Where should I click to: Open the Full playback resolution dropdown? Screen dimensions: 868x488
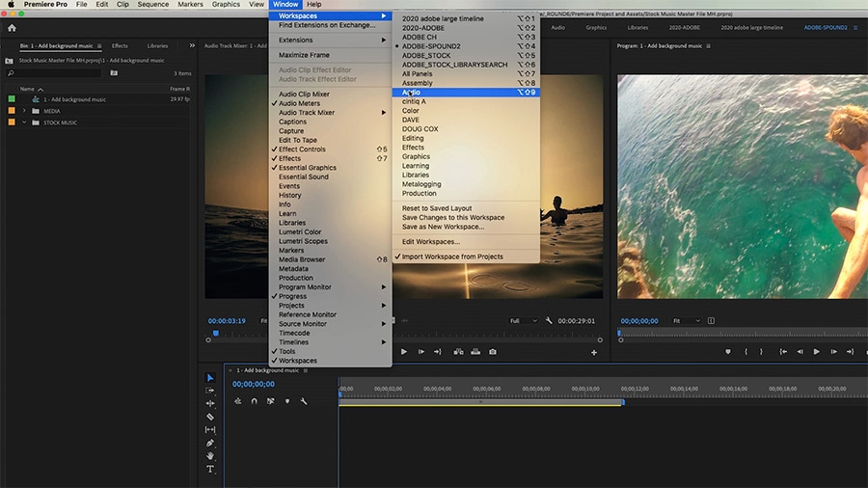[x=523, y=320]
